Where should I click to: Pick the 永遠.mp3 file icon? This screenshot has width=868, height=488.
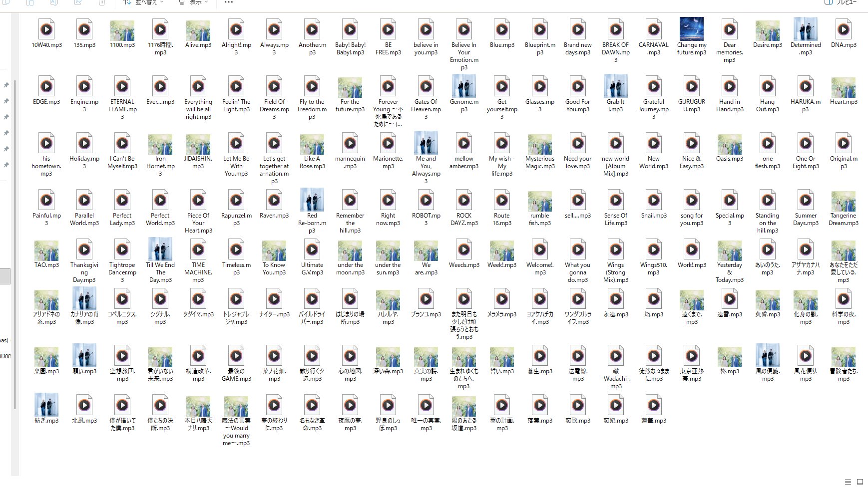tap(616, 299)
